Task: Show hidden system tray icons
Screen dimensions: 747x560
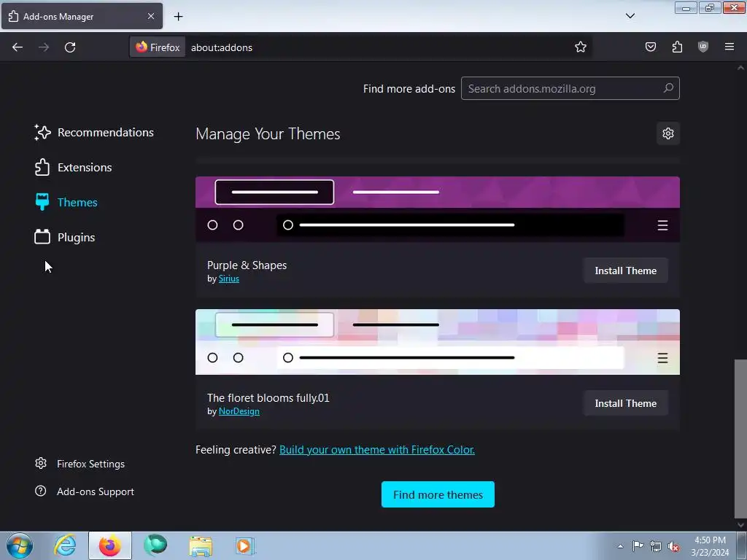Action: click(620, 546)
